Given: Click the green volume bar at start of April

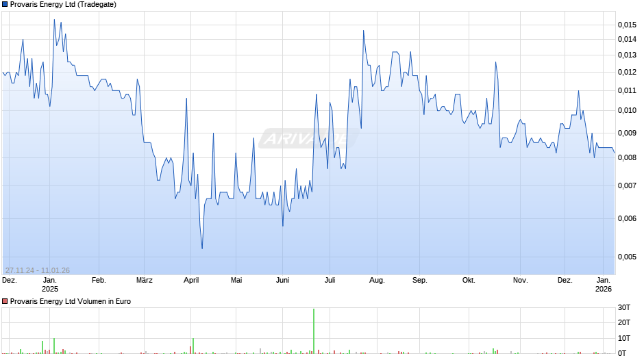Looking at the screenshot, I should click(193, 346).
